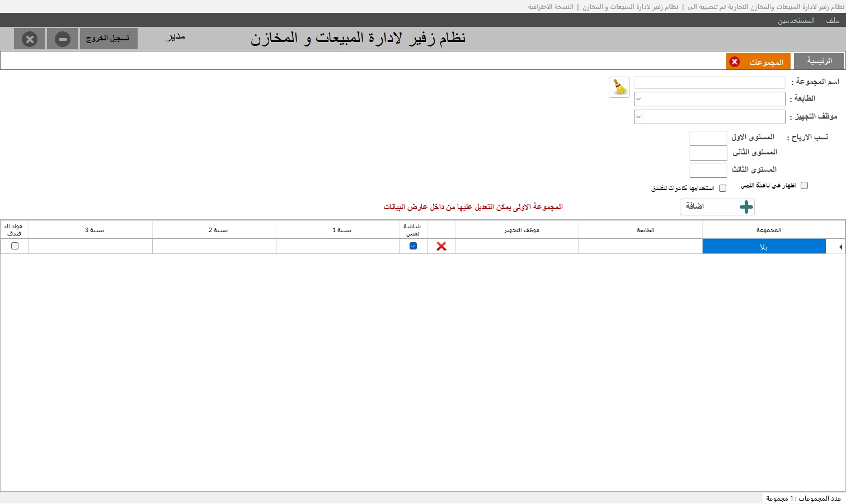Screen dimensions: 846x504
Task: Click the round X exit icon in the header
Action: pos(30,39)
